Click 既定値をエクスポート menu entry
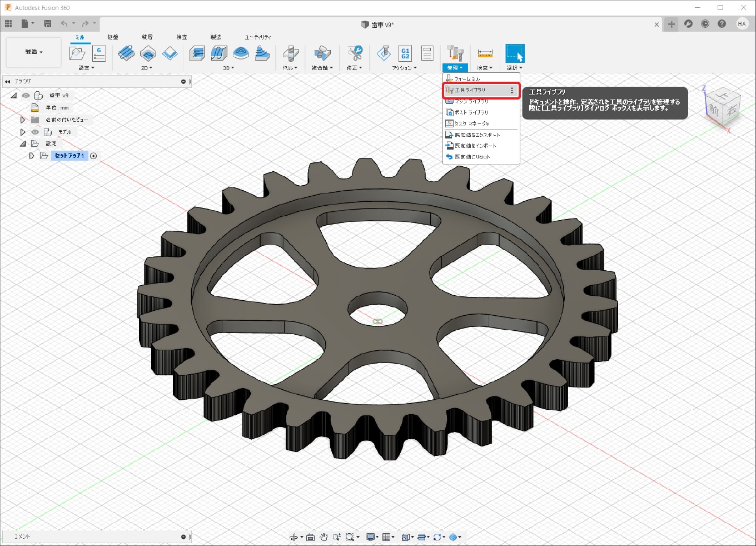756x546 pixels. (x=477, y=135)
